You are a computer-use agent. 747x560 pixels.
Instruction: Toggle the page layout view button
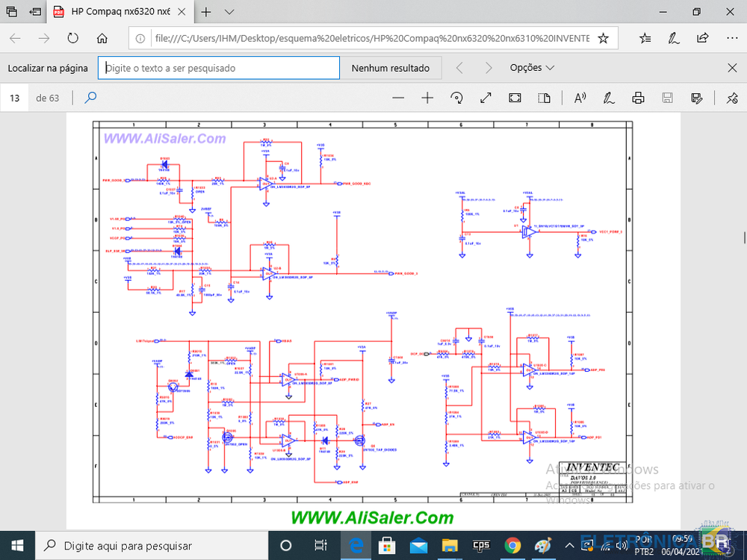(x=544, y=98)
